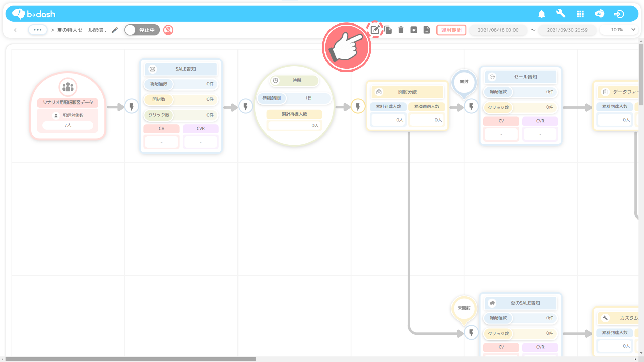Image resolution: width=644 pixels, height=362 pixels.
Task: Toggle the 停止中 scenario switch
Action: 142,30
